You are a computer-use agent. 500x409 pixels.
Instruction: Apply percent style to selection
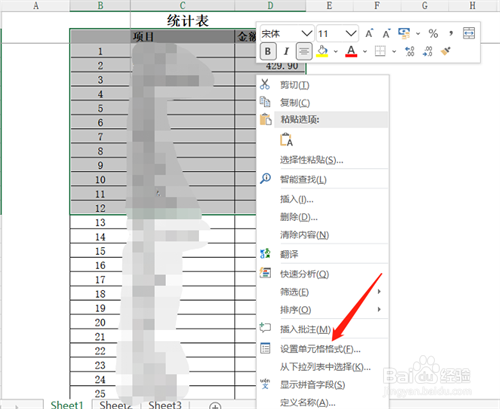click(x=433, y=33)
